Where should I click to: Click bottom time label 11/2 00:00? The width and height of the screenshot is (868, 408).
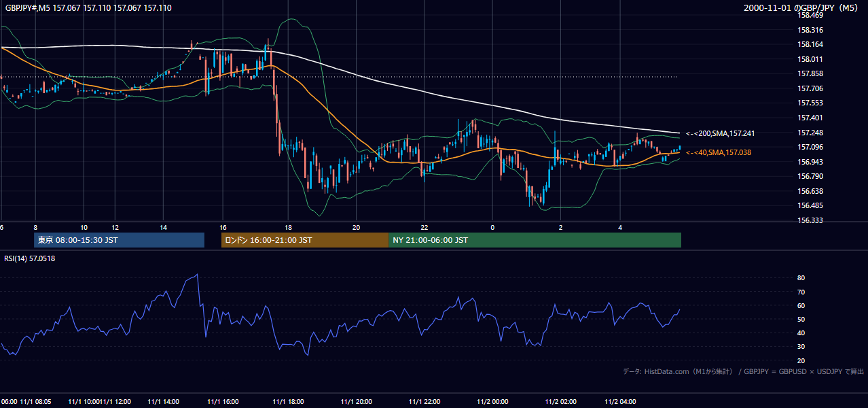click(x=493, y=402)
